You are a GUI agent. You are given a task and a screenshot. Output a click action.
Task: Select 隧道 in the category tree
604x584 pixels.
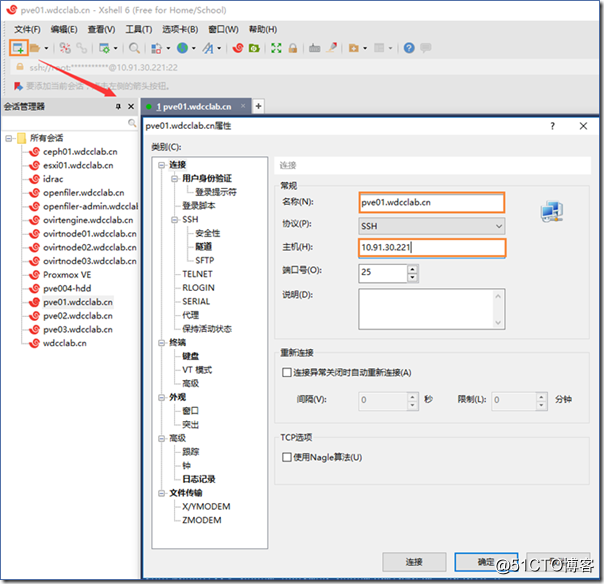(203, 247)
